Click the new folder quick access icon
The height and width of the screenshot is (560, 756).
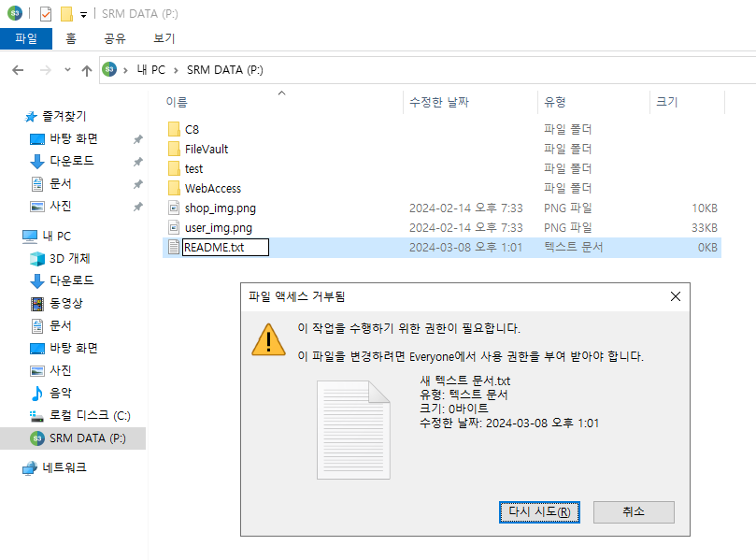click(x=66, y=13)
